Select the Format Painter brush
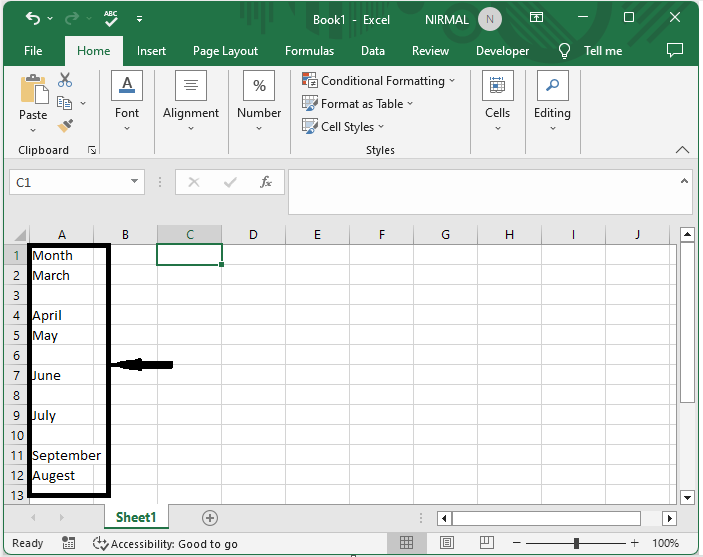 pos(65,126)
